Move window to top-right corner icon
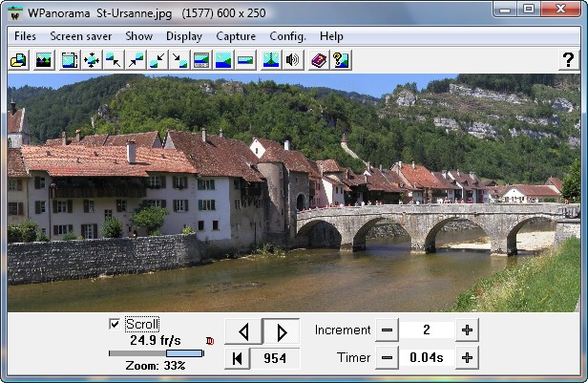Screen dimensions: 588x383 (136, 60)
